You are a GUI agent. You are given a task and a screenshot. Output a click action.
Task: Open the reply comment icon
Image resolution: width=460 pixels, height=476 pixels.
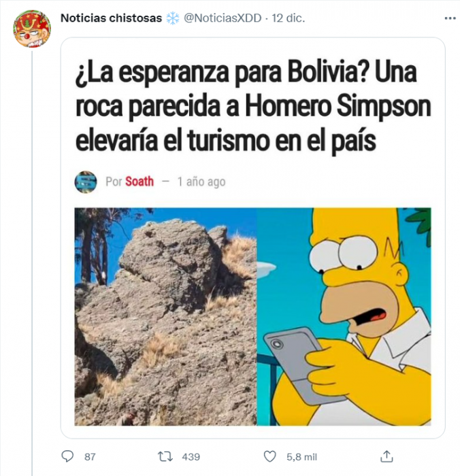click(x=67, y=456)
